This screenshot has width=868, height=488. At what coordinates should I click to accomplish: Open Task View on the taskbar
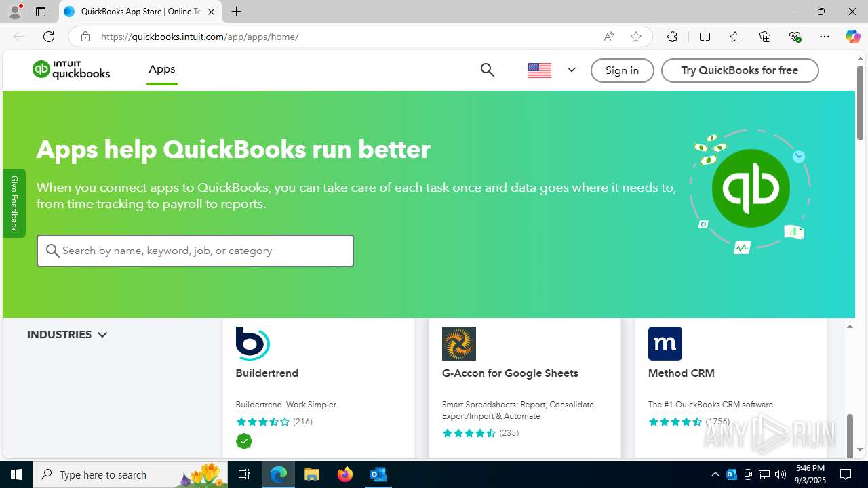tap(244, 474)
